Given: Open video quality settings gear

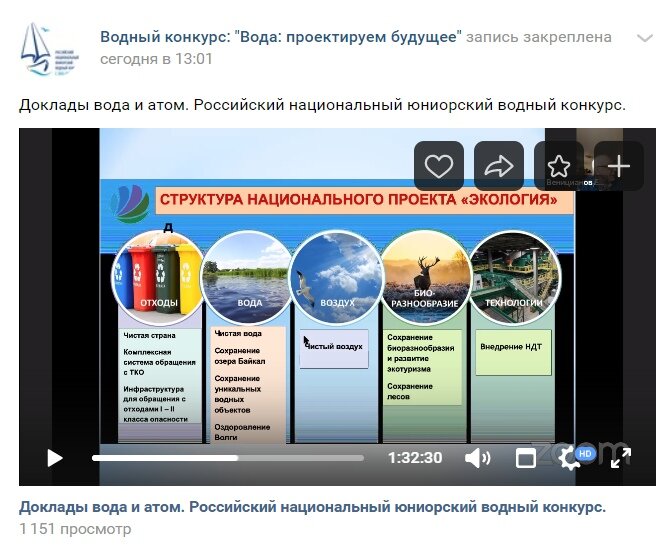Looking at the screenshot, I should pos(569,458).
